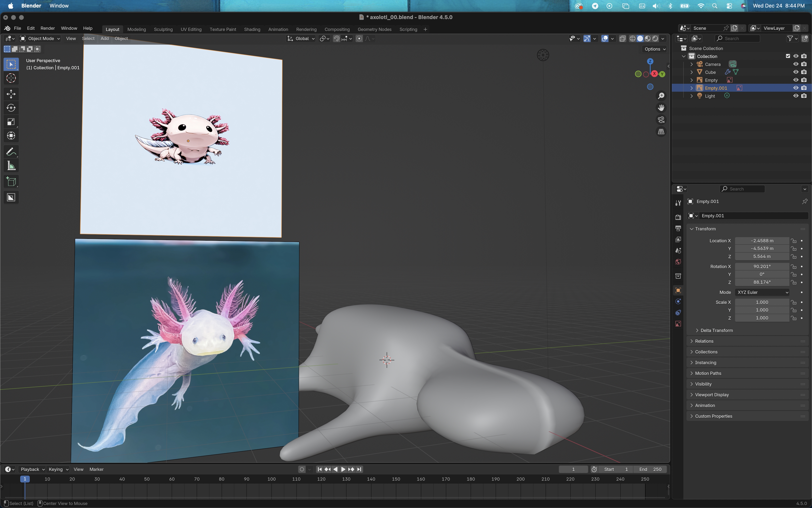Click the Rotation X value field
The height and width of the screenshot is (508, 812).
click(x=762, y=267)
